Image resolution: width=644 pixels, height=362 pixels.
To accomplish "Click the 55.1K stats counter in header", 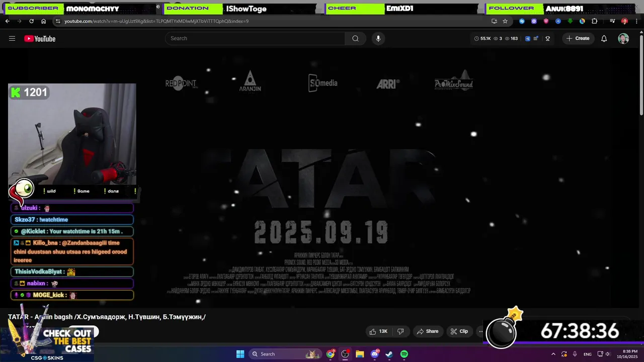I will (x=482, y=39).
